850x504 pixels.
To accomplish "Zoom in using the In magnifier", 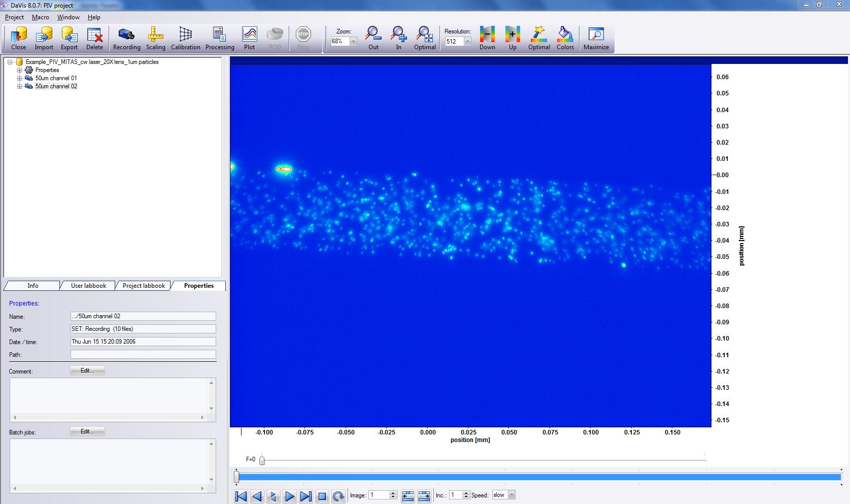I will point(398,39).
